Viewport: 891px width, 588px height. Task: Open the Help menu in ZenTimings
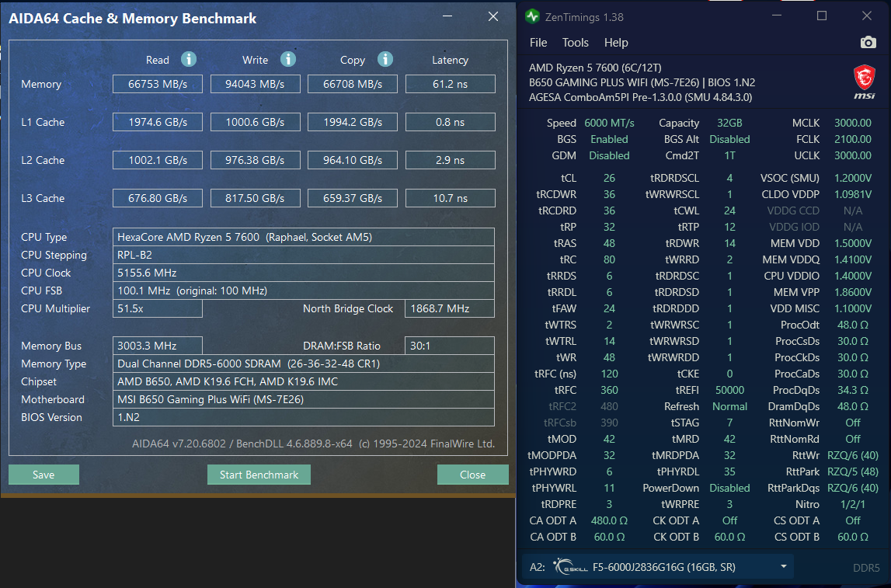click(x=616, y=43)
